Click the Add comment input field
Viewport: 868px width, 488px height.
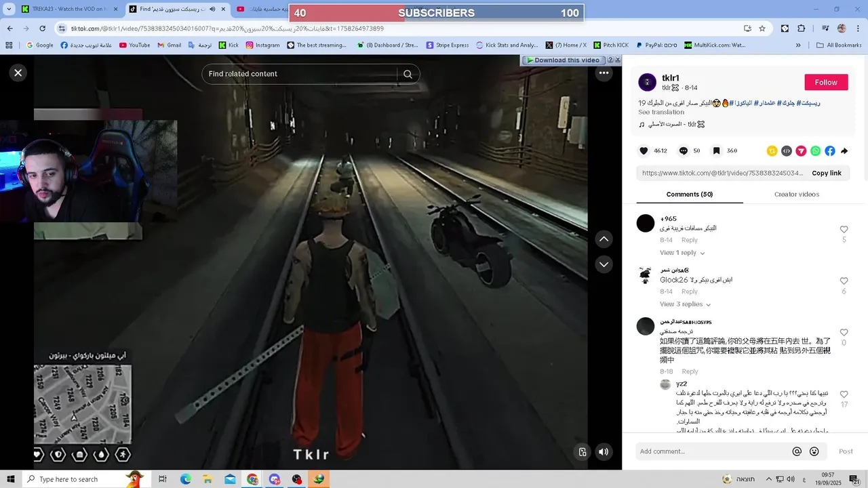(x=712, y=451)
